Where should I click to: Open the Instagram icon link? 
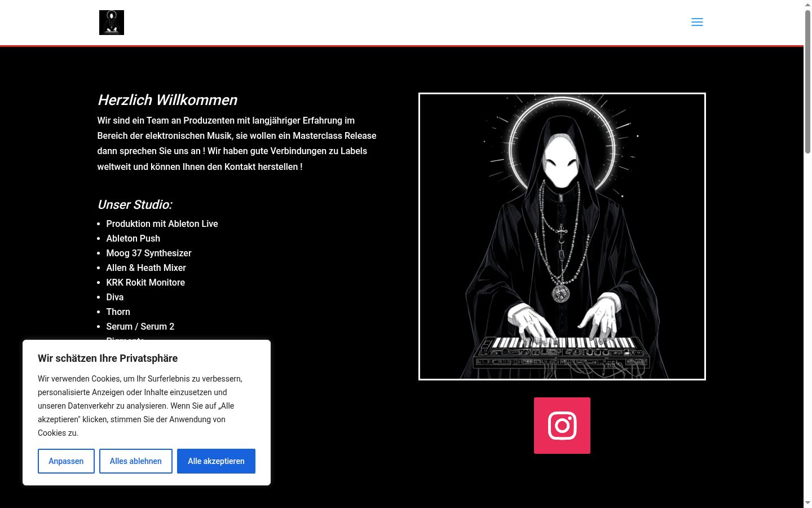click(562, 426)
